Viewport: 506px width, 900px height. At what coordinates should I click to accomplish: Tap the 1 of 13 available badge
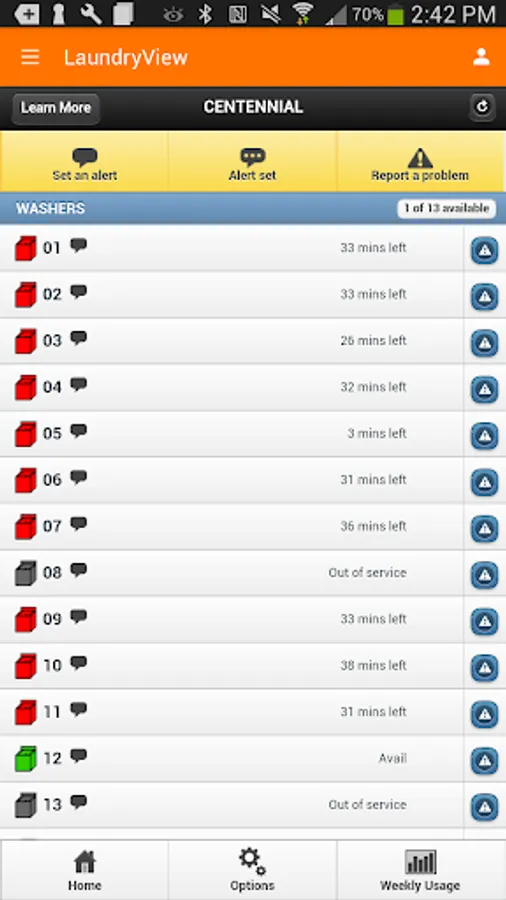click(x=446, y=208)
